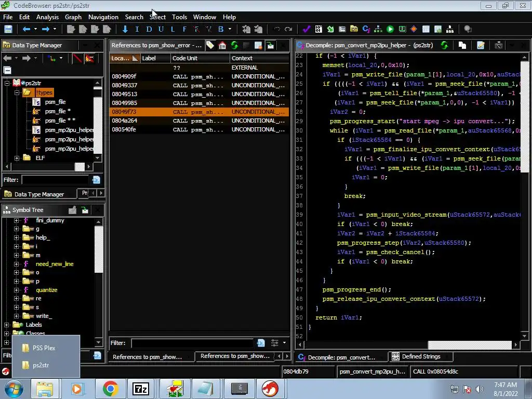Expand the fini_dummy node in Symbol Tree
The image size is (532, 399).
click(16, 220)
